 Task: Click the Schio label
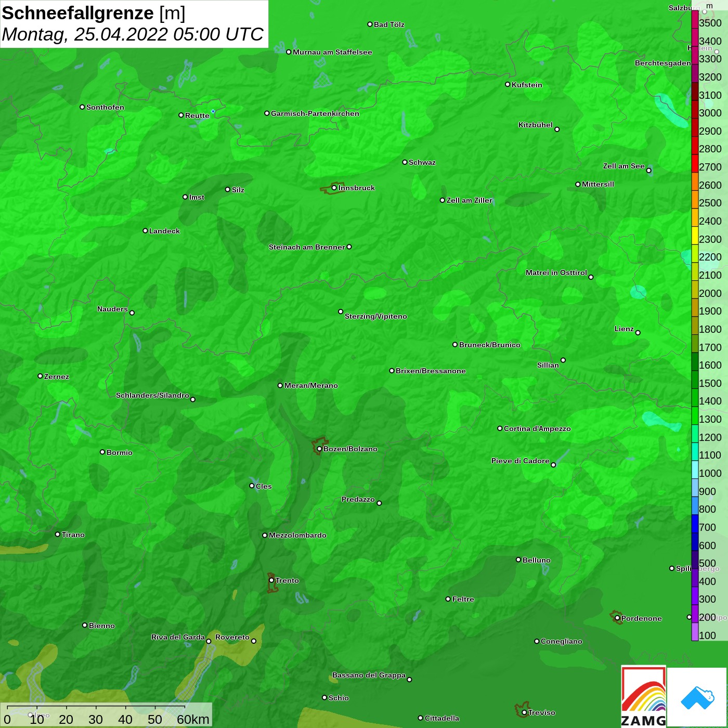pos(339,698)
